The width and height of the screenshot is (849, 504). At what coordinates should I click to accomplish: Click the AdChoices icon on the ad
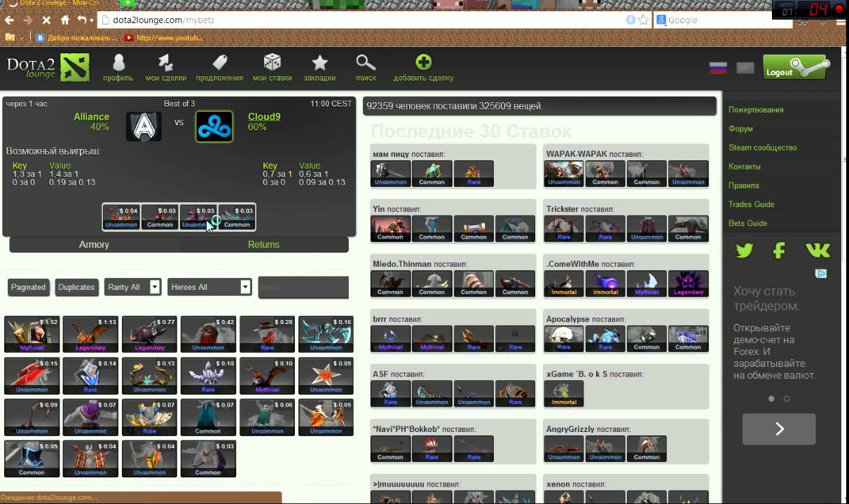click(x=822, y=274)
